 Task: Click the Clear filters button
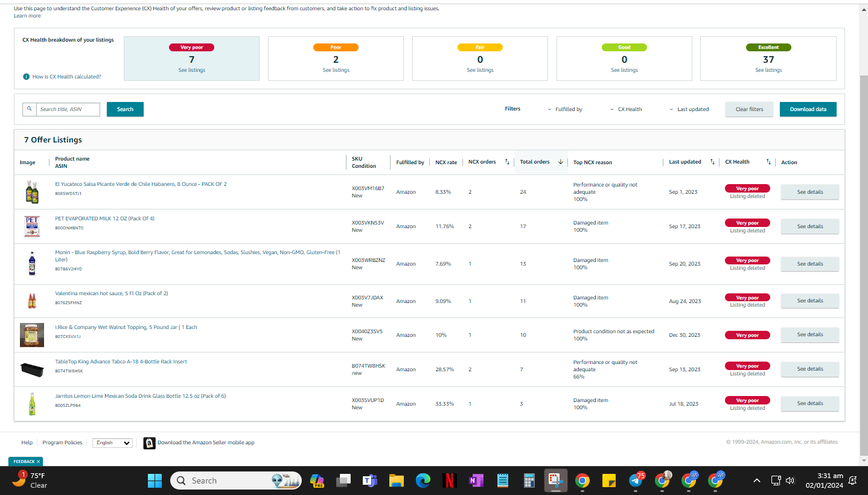click(749, 109)
